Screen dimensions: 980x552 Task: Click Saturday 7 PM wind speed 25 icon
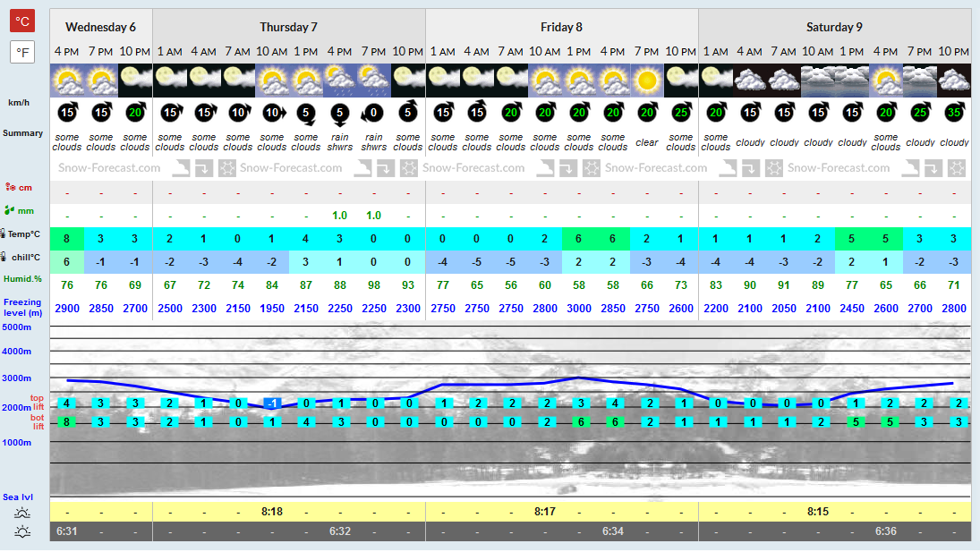point(920,113)
